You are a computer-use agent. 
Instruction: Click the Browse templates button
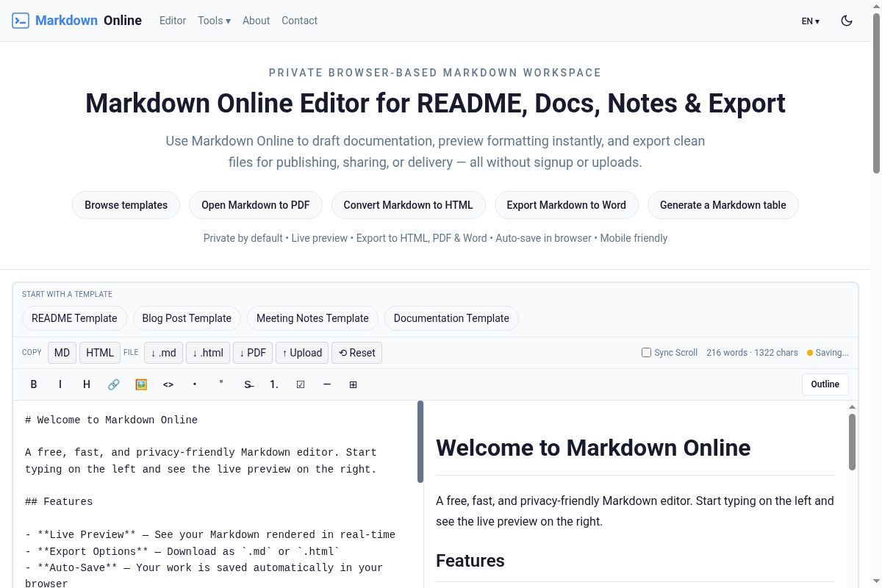coord(126,205)
